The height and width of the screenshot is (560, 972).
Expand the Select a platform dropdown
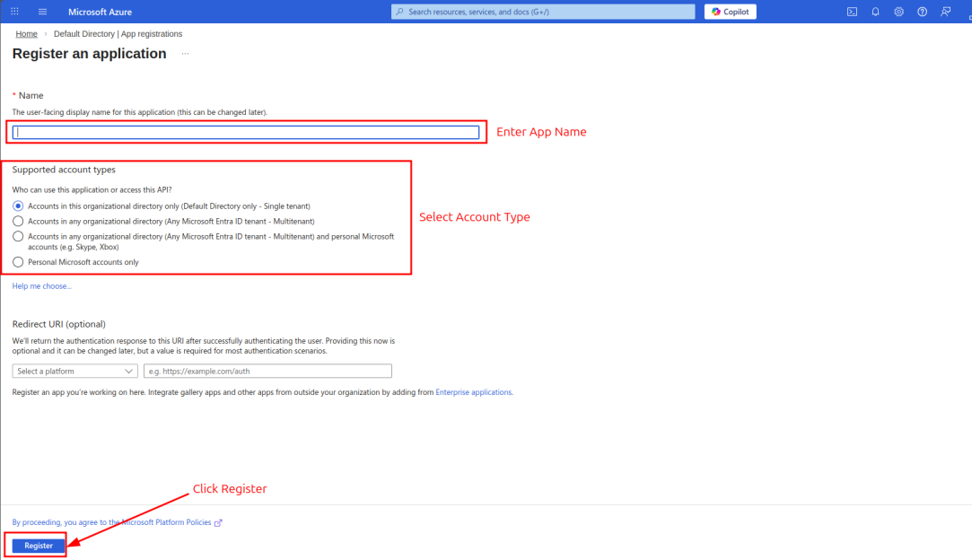click(75, 371)
